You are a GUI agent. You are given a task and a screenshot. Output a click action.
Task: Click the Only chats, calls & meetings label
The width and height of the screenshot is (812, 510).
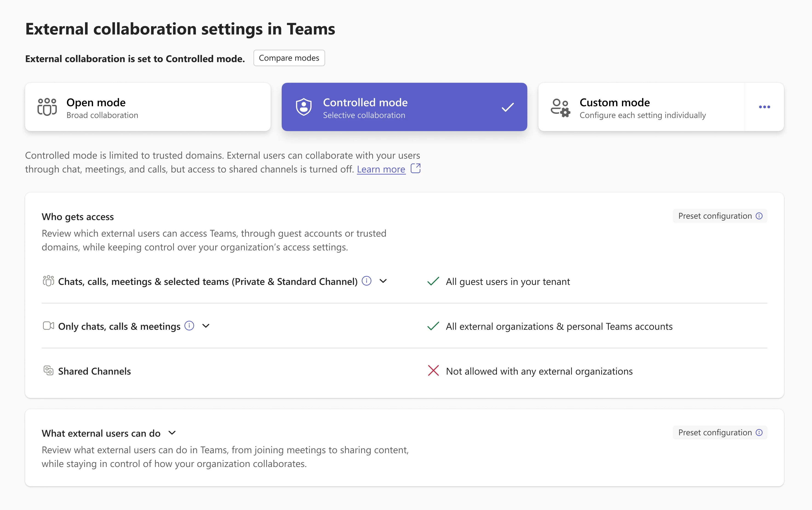pyautogui.click(x=119, y=326)
